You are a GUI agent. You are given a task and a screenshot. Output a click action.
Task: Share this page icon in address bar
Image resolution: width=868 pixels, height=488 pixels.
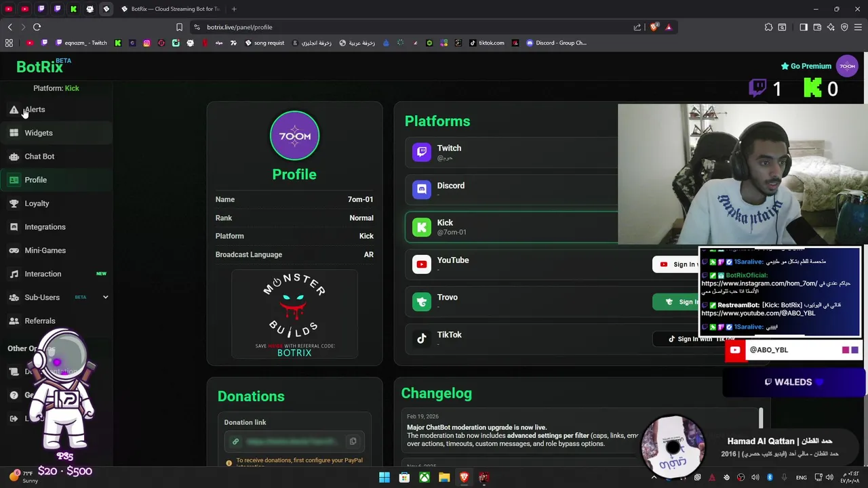(x=637, y=27)
